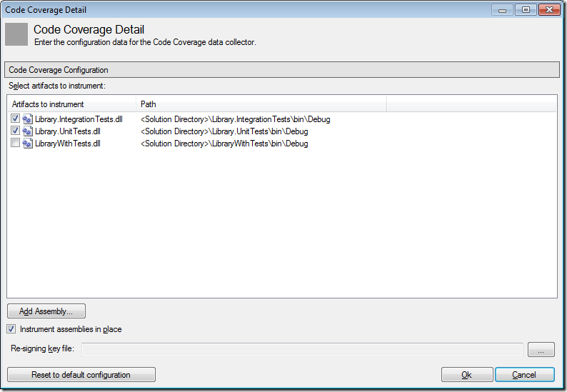This screenshot has width=567, height=392.
Task: Click the Select artifacts to instrument label
Action: pos(57,86)
